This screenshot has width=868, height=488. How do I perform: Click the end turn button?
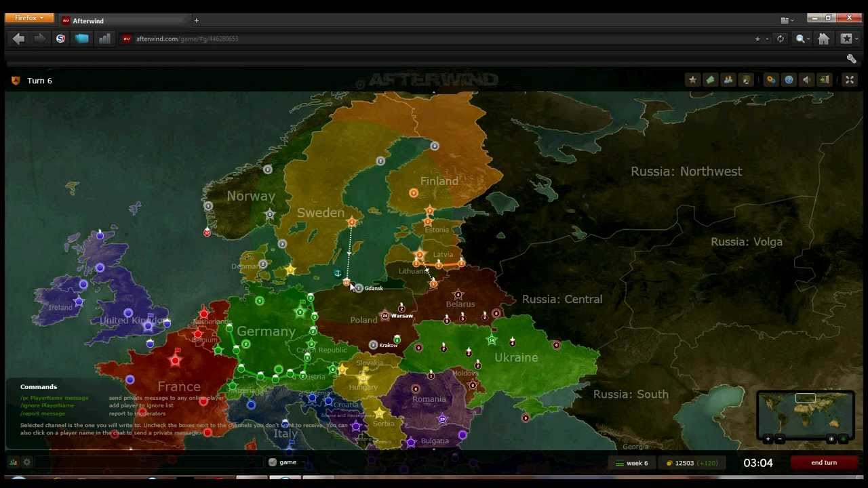click(x=824, y=462)
